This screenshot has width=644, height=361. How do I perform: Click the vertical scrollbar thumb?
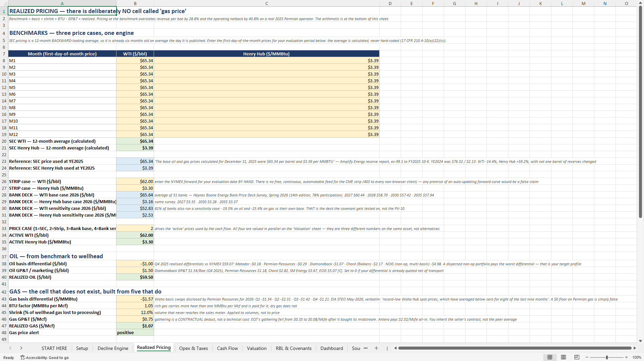click(x=640, y=111)
